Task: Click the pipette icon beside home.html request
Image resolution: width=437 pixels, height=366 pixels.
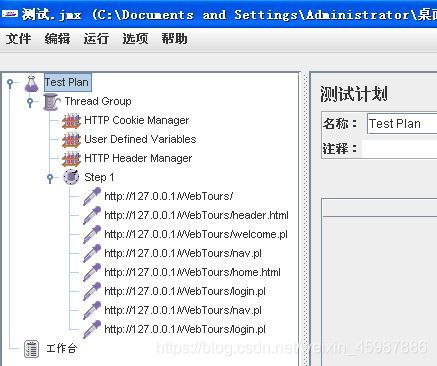Action: click(91, 272)
